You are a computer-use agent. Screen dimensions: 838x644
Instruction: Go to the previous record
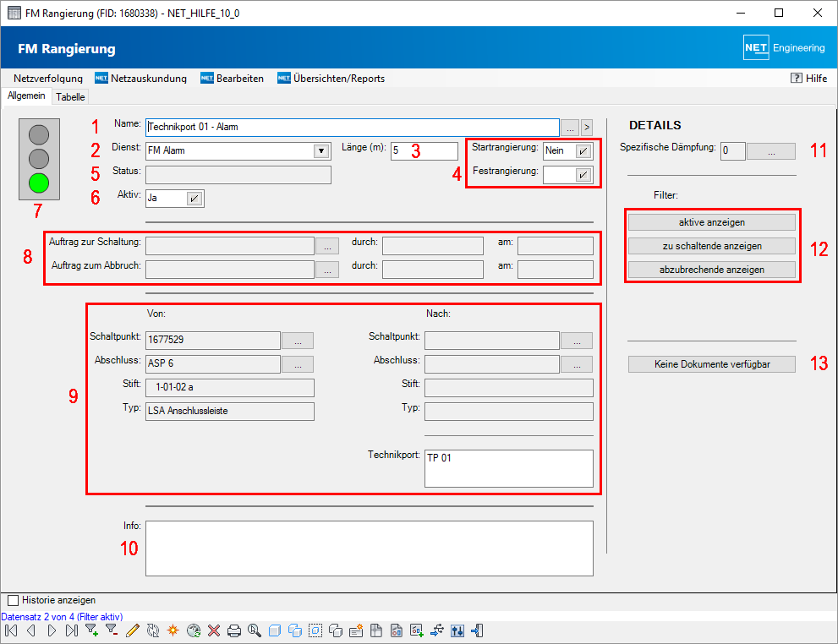click(x=31, y=630)
